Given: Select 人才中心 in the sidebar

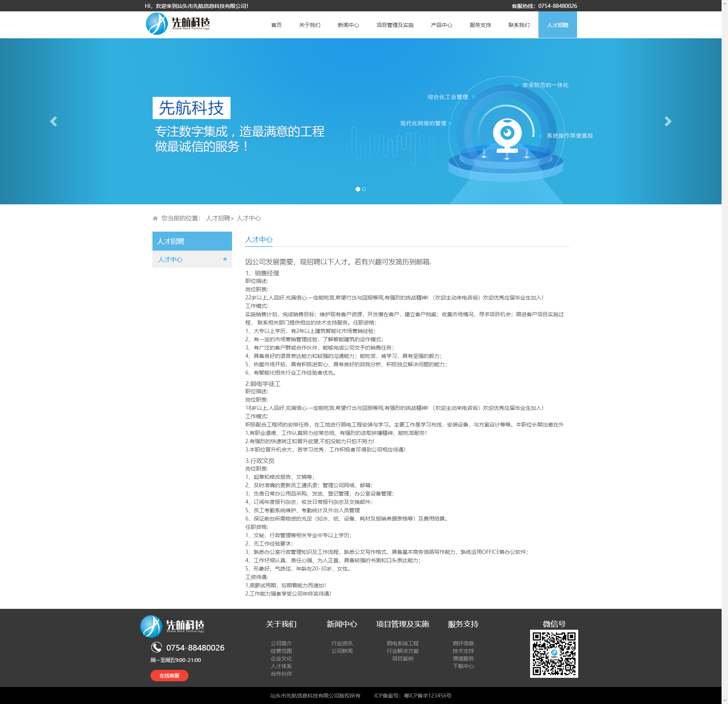Looking at the screenshot, I should (x=170, y=259).
